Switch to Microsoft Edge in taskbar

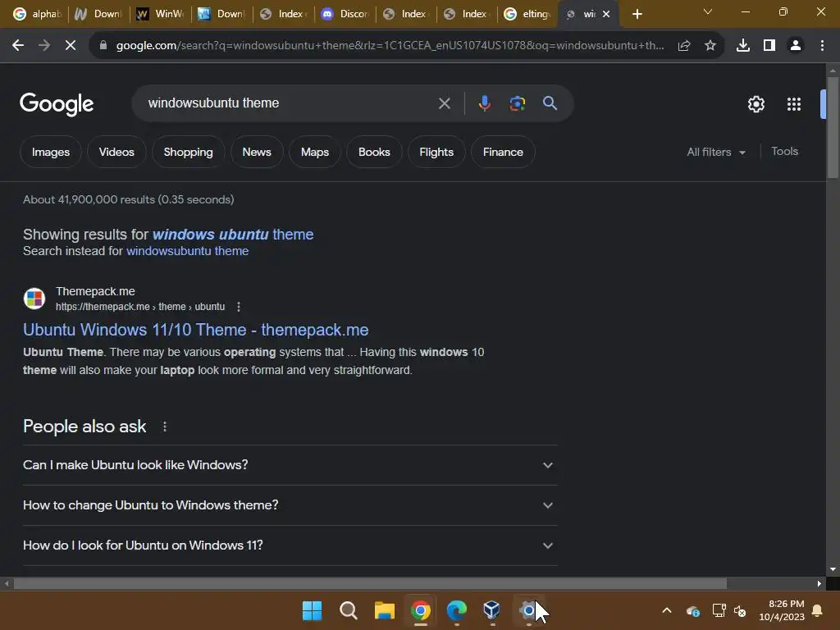point(456,610)
